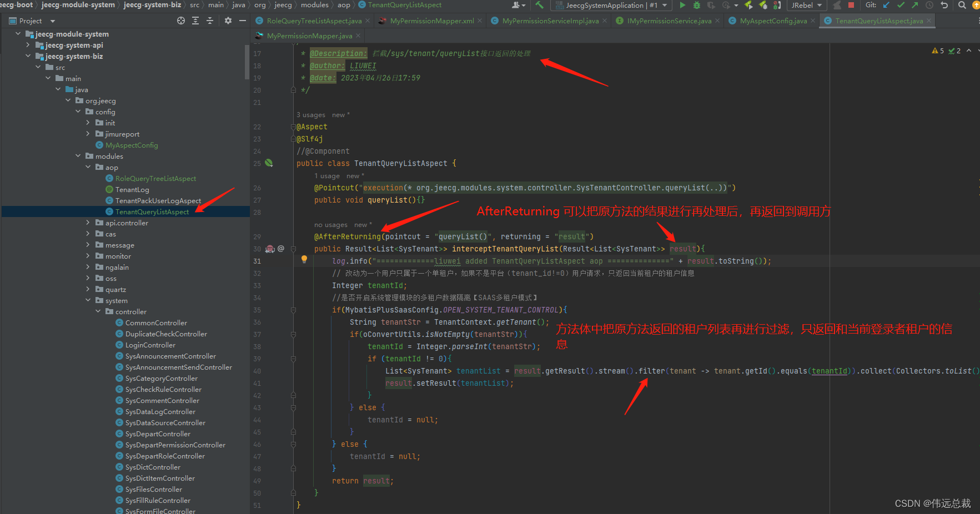Expand all in Project panel
The height and width of the screenshot is (514, 980).
(x=195, y=21)
